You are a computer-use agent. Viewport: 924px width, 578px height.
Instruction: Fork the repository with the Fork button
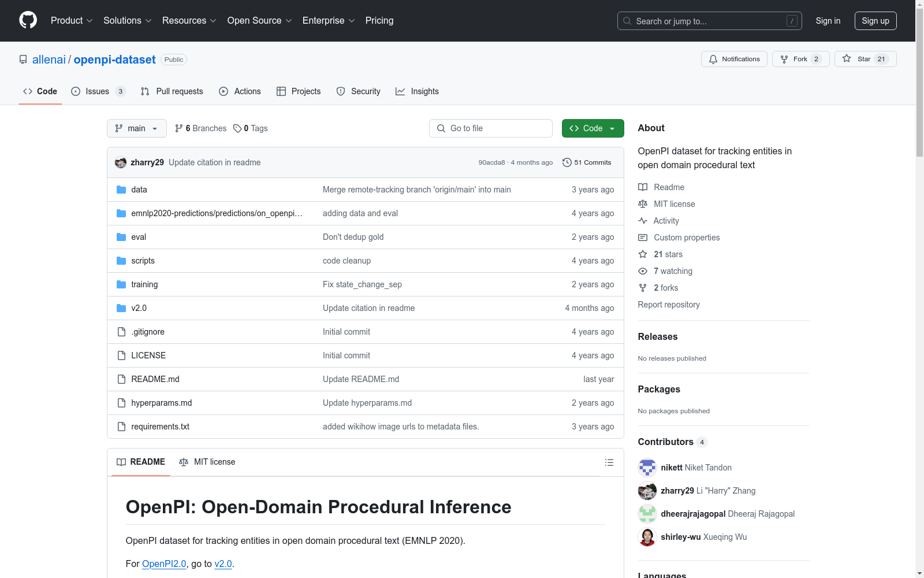(800, 59)
